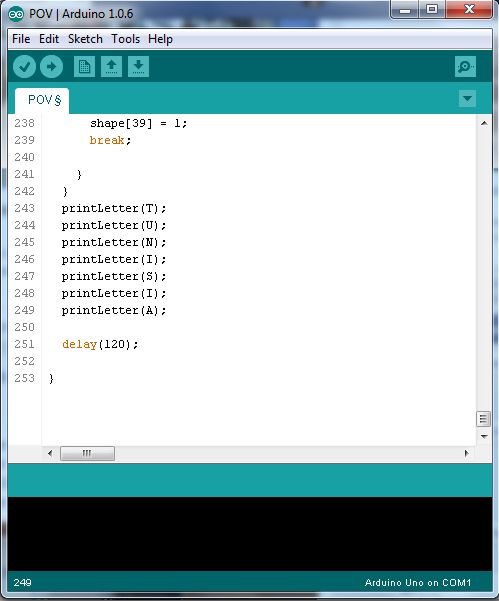Screen dimensions: 499x601
Task: Open the Help menu
Action: pyautogui.click(x=160, y=39)
